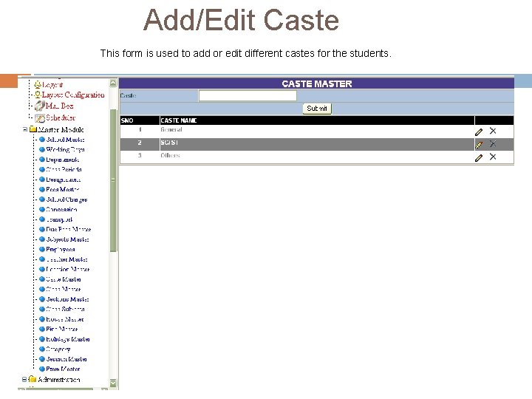This screenshot has height=399, width=532.
Task: Click the Master Module folder icon
Action: click(x=33, y=129)
